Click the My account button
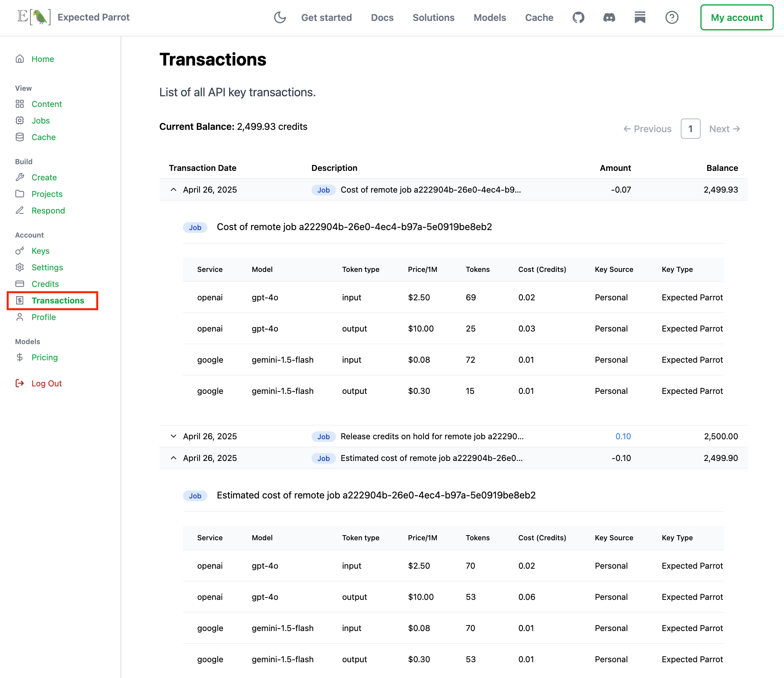Viewport: 784px width, 678px height. 736,18
